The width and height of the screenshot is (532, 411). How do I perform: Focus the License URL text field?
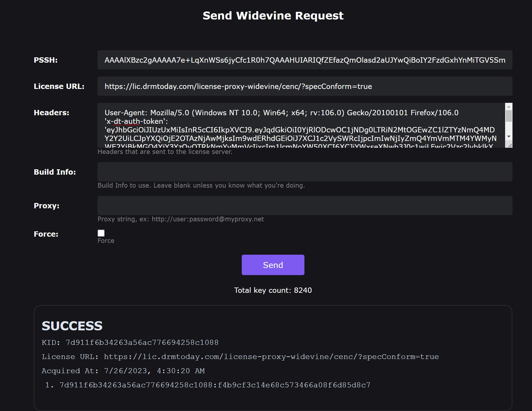(304, 86)
